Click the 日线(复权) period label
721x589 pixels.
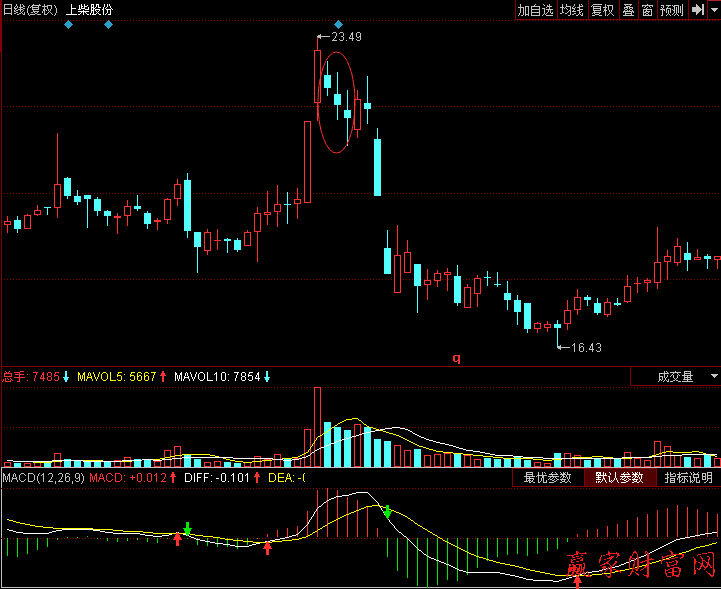pos(29,10)
